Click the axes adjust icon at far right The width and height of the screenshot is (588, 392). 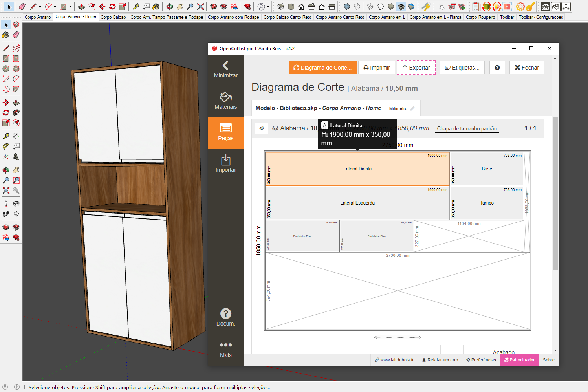point(566,7)
